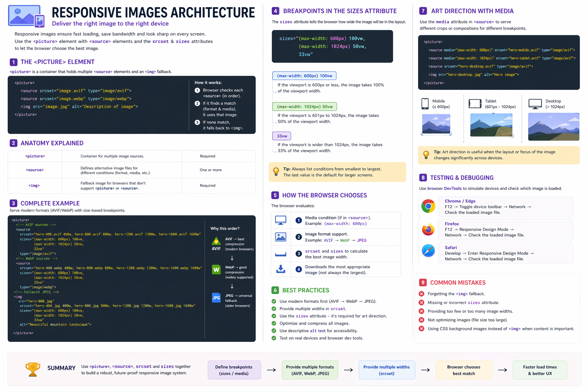The width and height of the screenshot is (588, 392).
Task: Click the Faster load times & better UX box
Action: pyautogui.click(x=540, y=370)
